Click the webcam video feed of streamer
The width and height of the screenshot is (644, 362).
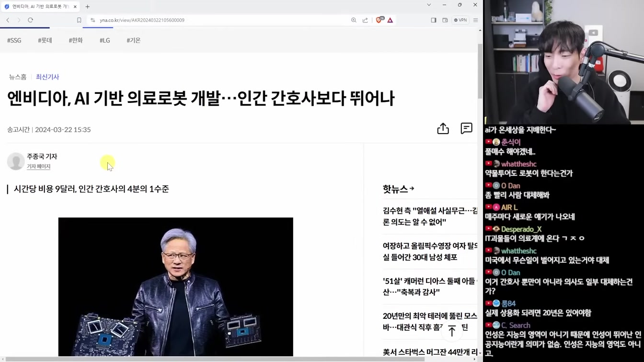(x=563, y=62)
